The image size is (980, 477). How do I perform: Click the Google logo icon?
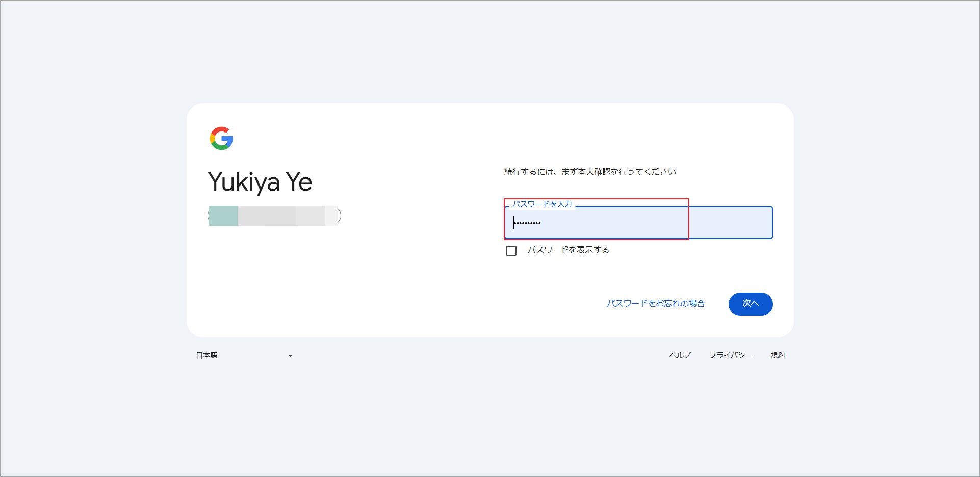pos(221,139)
